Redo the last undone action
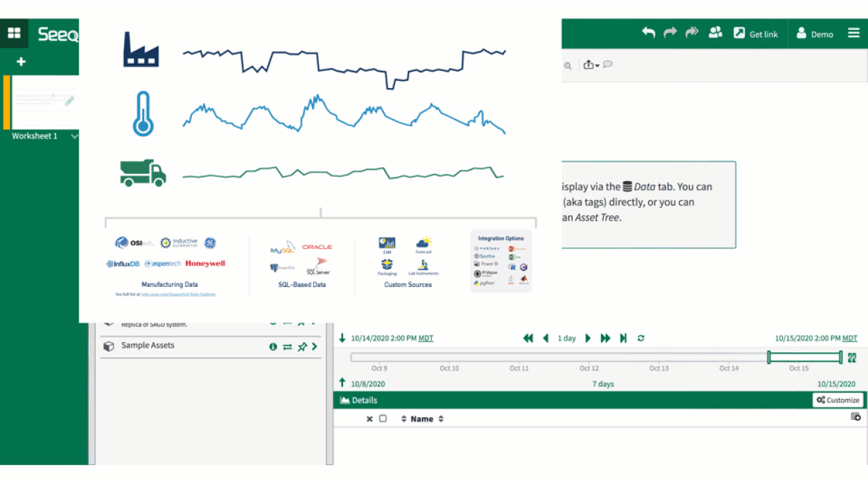 [x=670, y=33]
